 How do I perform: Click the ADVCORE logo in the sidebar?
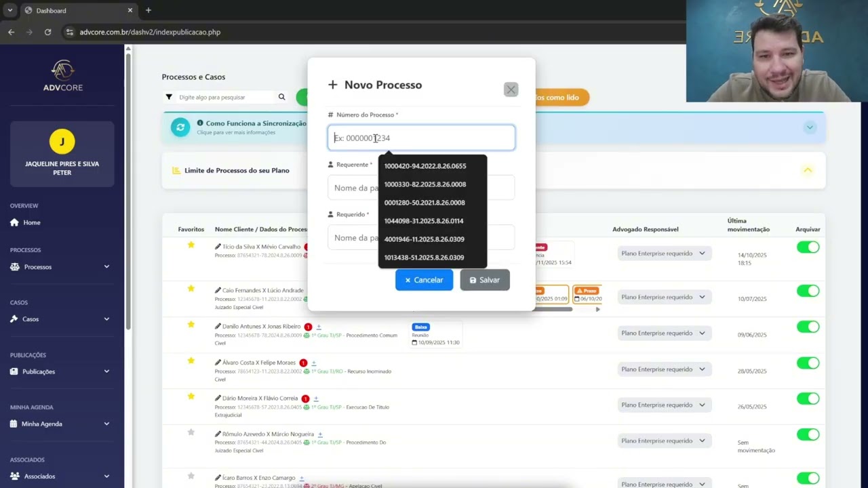(x=62, y=76)
